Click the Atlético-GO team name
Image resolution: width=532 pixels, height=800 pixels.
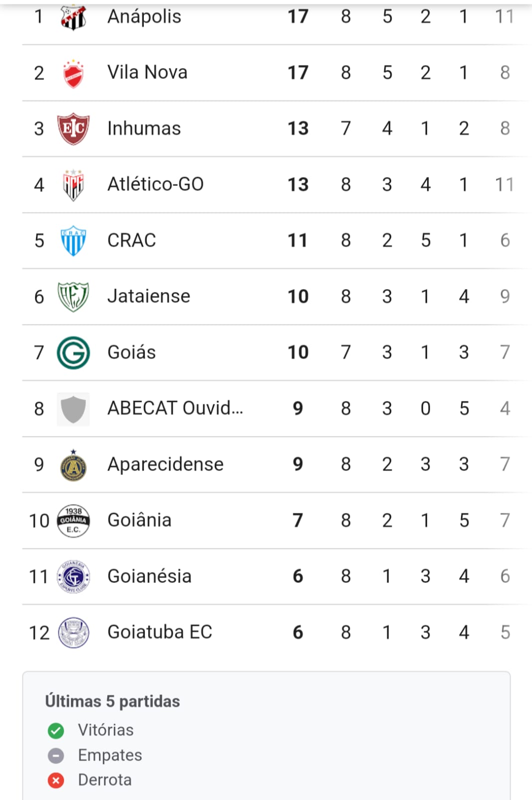155,184
